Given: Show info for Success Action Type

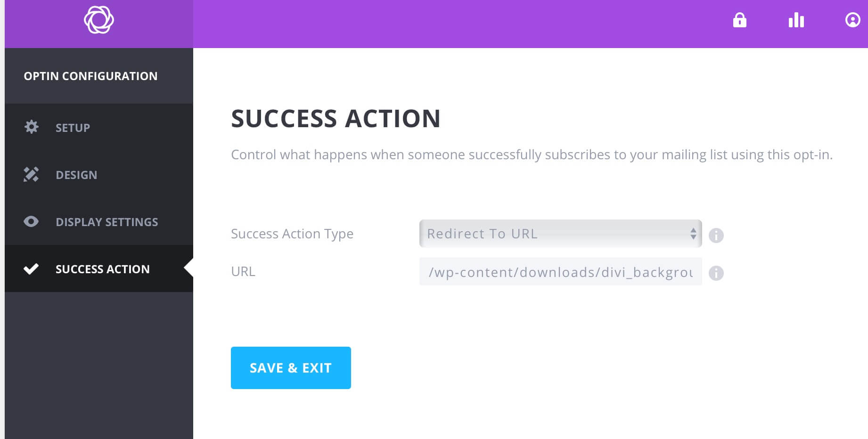Looking at the screenshot, I should pos(716,235).
